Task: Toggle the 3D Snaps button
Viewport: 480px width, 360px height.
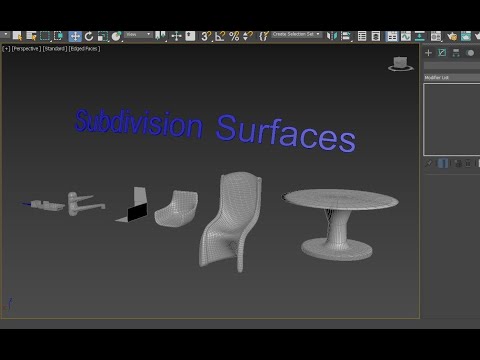Action: tap(206, 36)
